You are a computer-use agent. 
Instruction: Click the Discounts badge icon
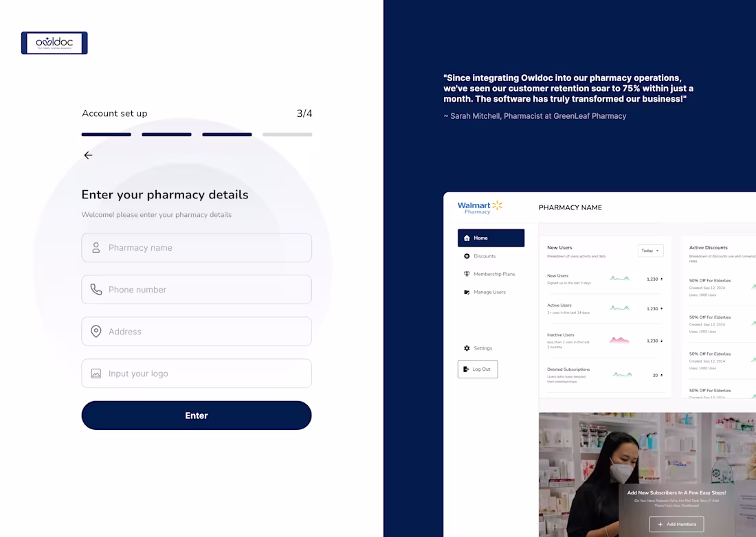tap(467, 256)
